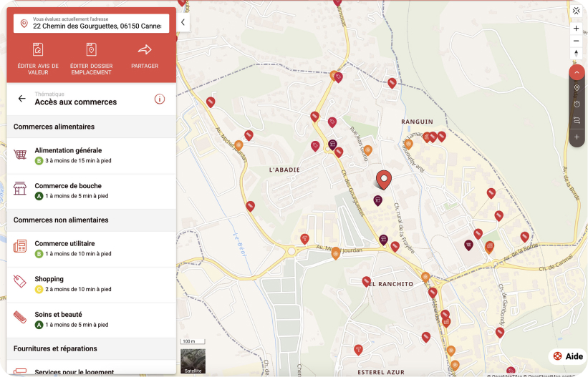Open the Aide help button
Image resolution: width=588 pixels, height=377 pixels.
click(x=568, y=356)
